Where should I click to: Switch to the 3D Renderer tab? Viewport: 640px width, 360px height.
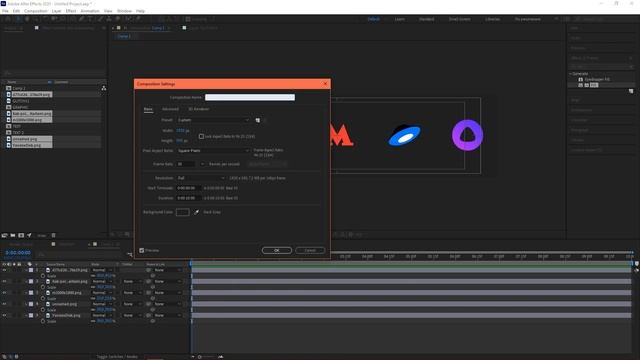tap(198, 109)
